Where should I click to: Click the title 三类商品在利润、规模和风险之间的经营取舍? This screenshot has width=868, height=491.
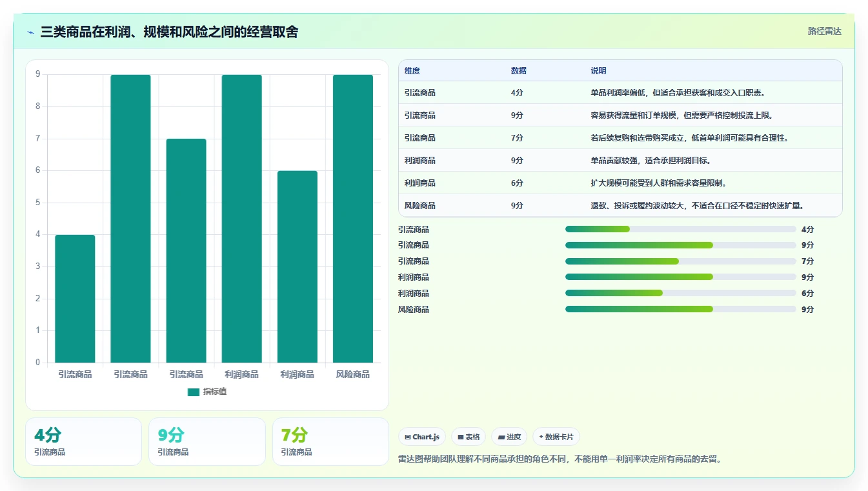(169, 32)
